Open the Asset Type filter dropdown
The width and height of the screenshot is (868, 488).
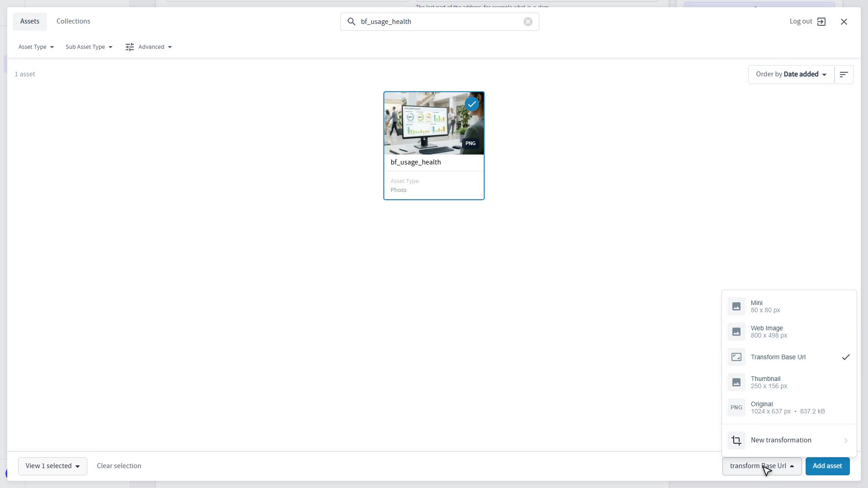coord(36,47)
